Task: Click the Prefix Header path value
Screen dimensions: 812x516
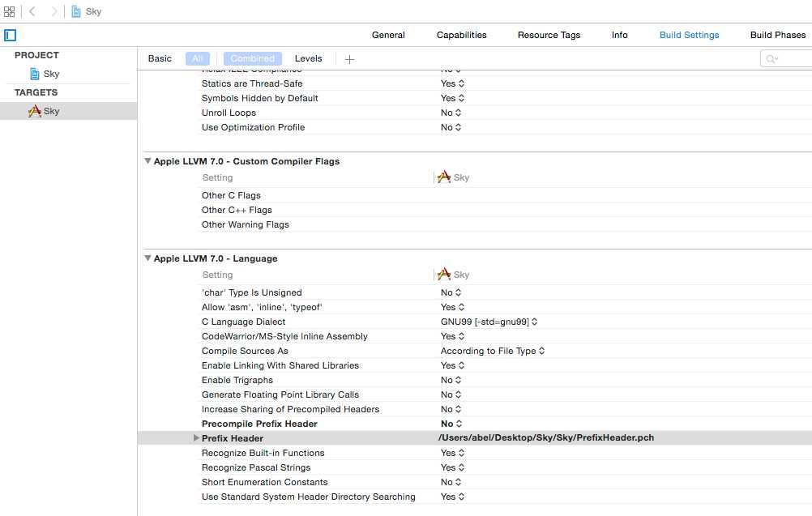Action: 546,437
